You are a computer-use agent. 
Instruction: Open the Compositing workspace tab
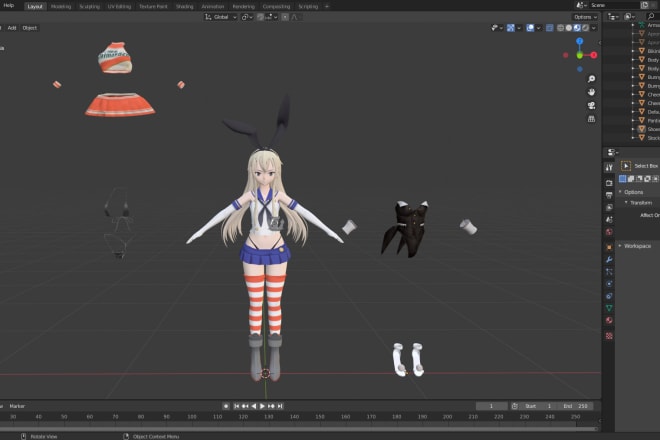(276, 6)
